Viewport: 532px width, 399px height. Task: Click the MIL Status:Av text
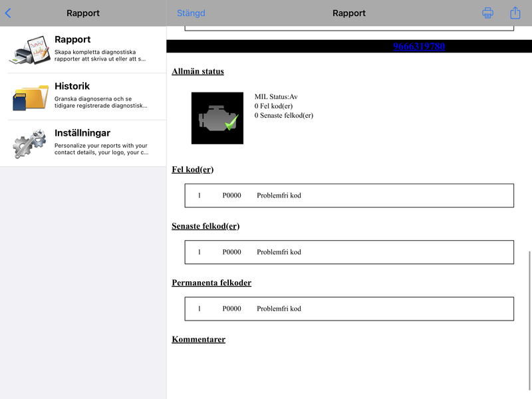276,96
